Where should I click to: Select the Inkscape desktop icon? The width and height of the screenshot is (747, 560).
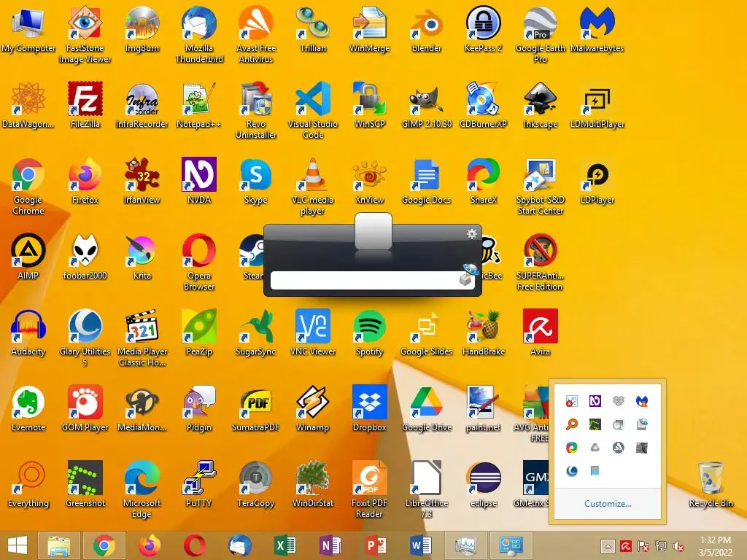pos(541,105)
